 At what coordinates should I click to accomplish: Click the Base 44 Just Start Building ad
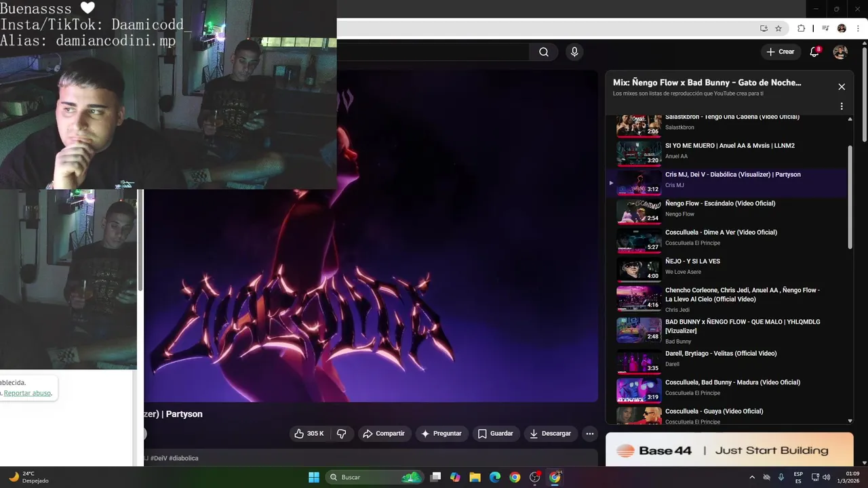pyautogui.click(x=729, y=450)
